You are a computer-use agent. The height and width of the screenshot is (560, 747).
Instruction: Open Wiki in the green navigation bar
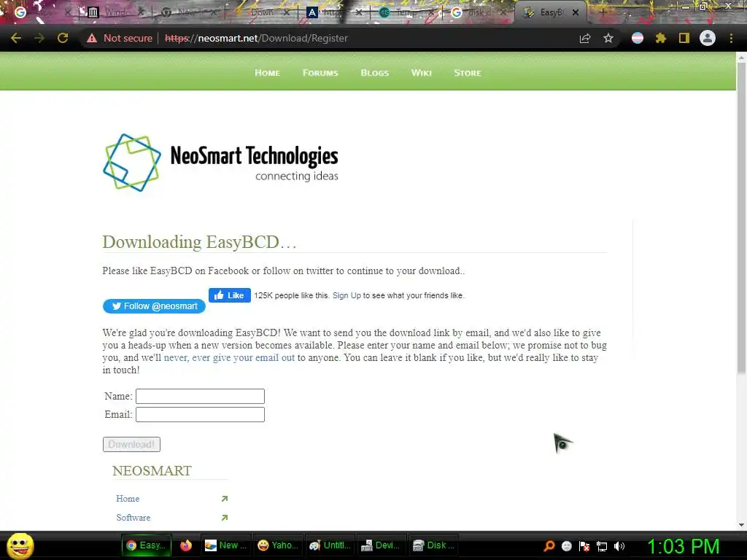pyautogui.click(x=421, y=73)
